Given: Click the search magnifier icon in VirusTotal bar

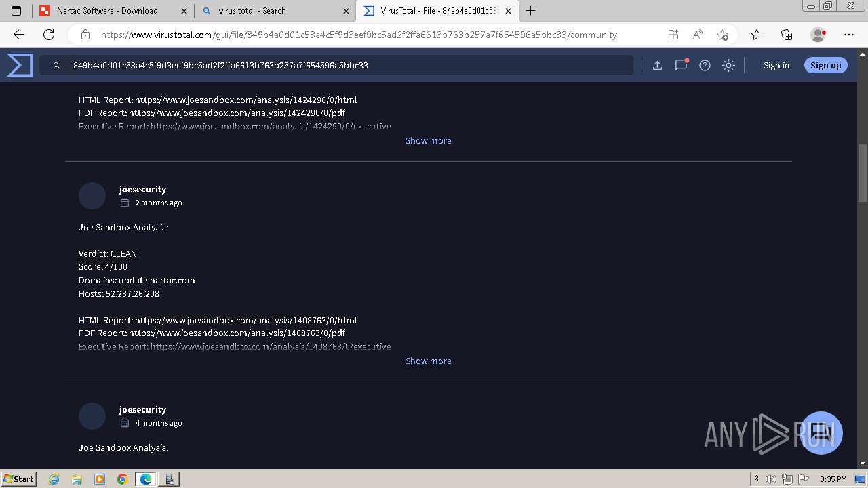Looking at the screenshot, I should 57,66.
